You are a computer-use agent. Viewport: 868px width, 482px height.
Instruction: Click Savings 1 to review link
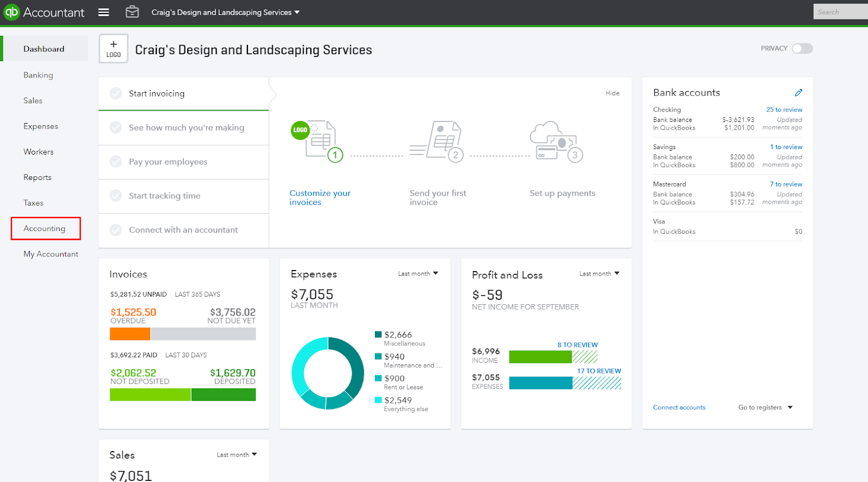click(786, 147)
